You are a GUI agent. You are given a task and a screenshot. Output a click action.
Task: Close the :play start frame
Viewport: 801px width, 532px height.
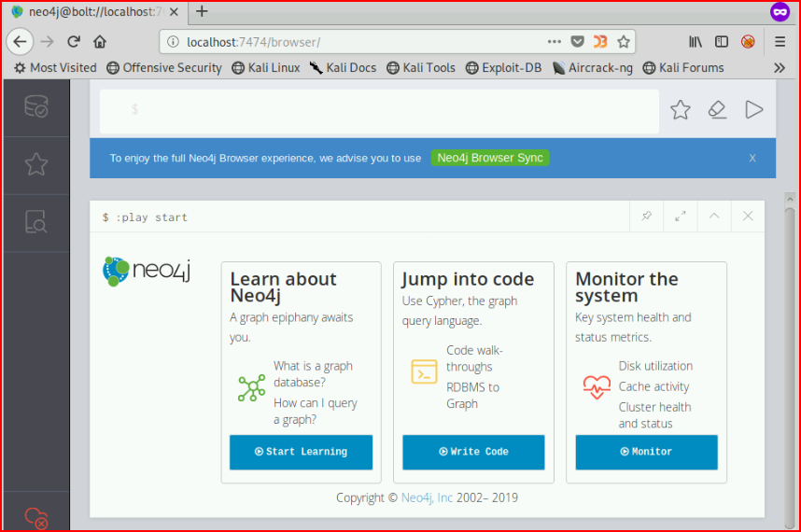point(748,216)
